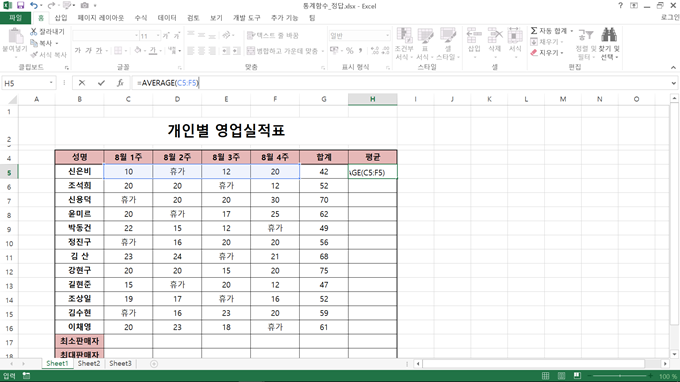The image size is (680, 382).
Task: Switch to Sheet2 tab
Action: click(89, 363)
